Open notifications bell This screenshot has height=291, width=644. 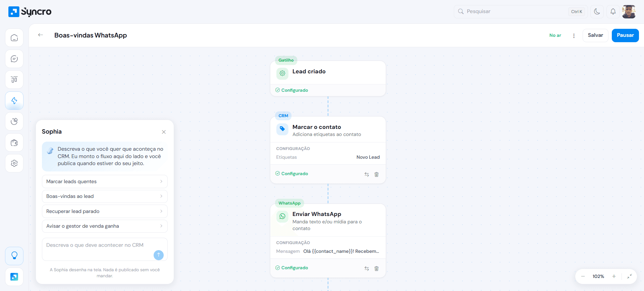click(x=613, y=12)
